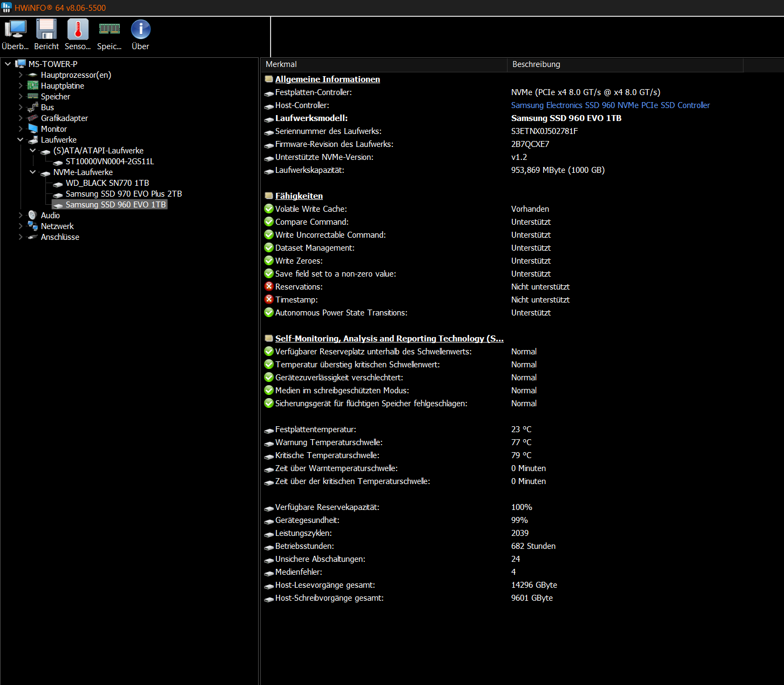Expand the Hauptprozessor(en) node
The image size is (784, 685).
(21, 75)
